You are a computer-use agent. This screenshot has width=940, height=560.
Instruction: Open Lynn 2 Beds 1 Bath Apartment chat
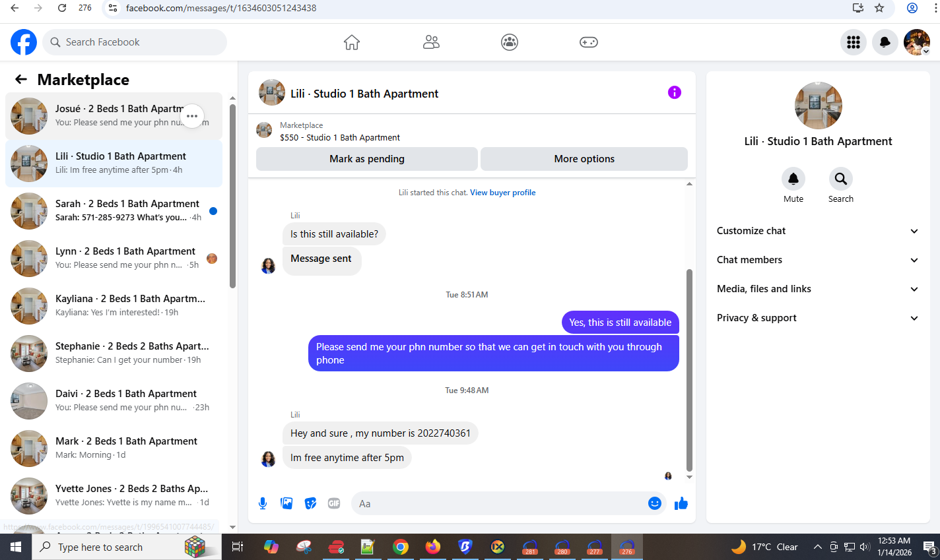coord(114,259)
